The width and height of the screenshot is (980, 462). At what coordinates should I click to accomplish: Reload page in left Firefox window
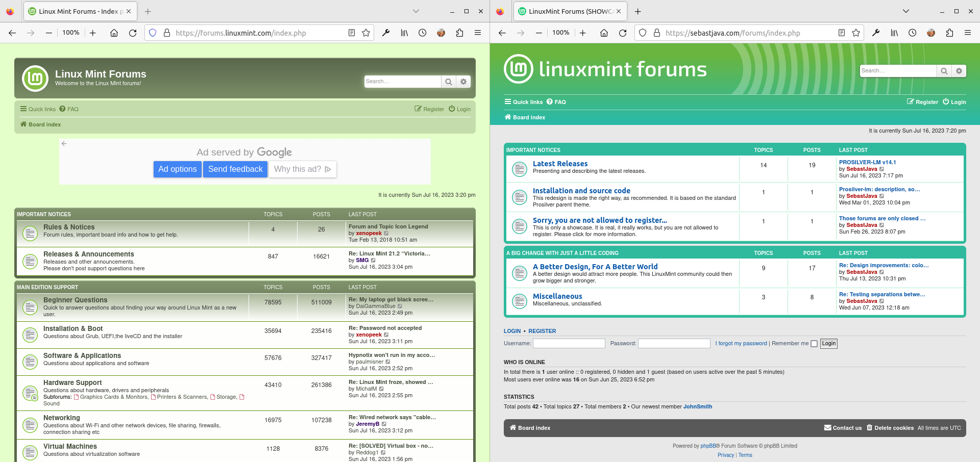point(133,33)
